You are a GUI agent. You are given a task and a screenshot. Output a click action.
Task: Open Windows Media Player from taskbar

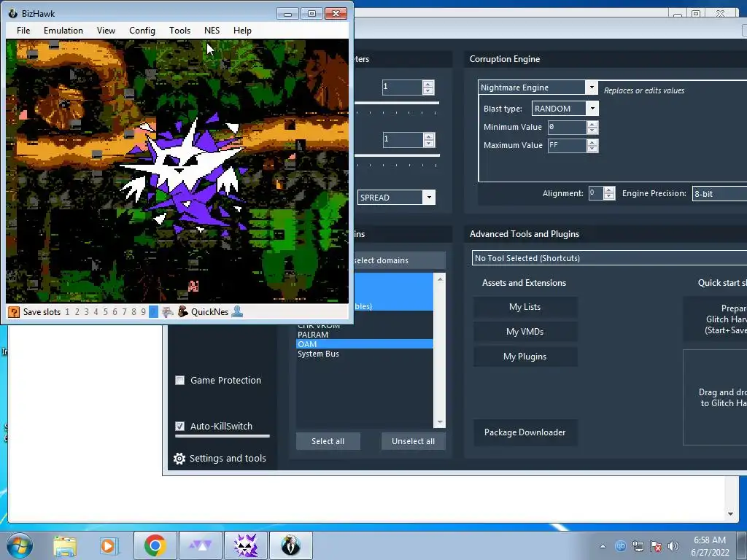tap(108, 545)
